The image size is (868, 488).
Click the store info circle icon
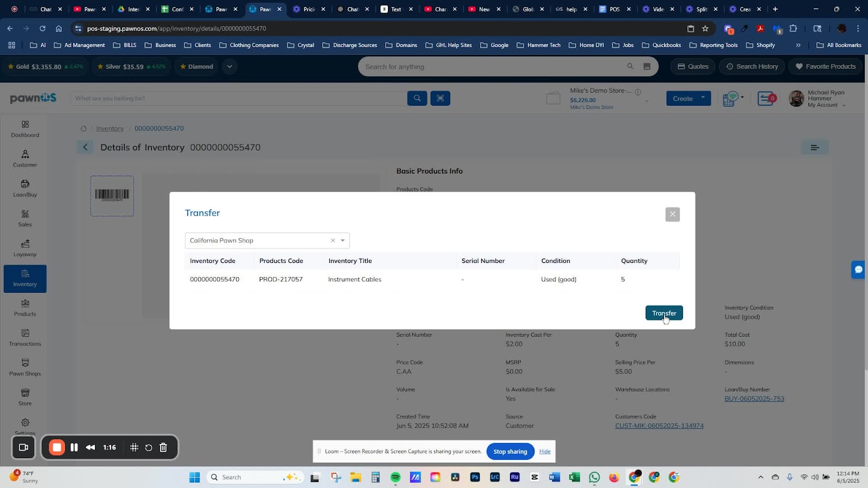coord(638,92)
